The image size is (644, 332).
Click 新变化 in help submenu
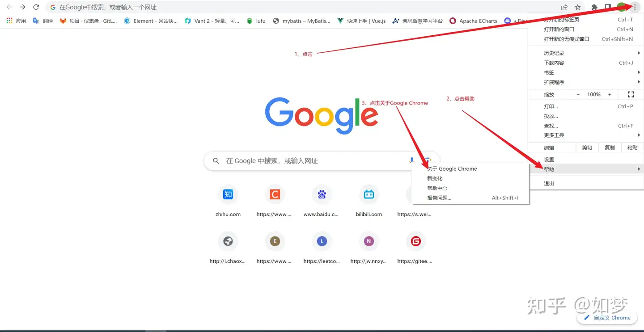[x=470, y=178]
